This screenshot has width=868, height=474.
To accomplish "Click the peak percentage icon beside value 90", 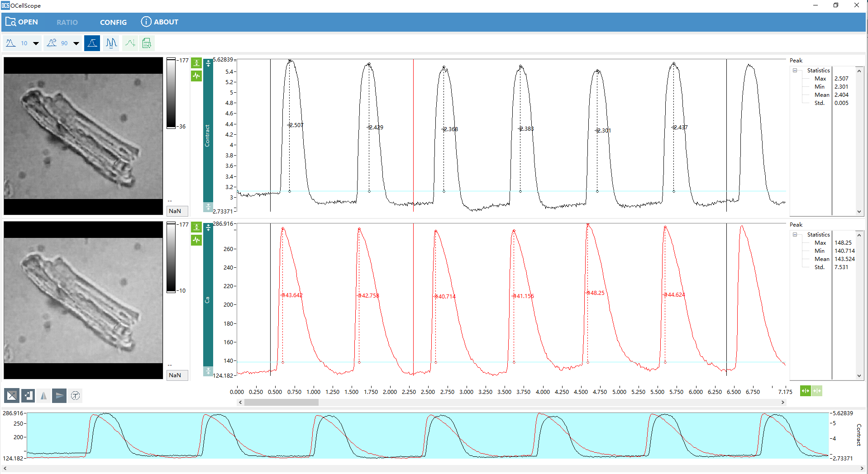I will [x=52, y=43].
